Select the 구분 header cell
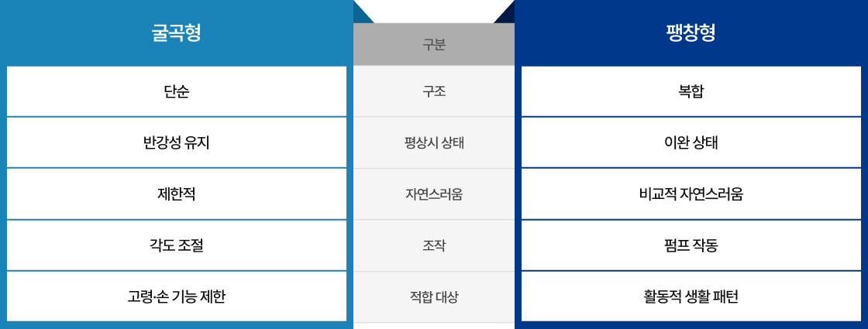This screenshot has height=329, width=868. [434, 45]
